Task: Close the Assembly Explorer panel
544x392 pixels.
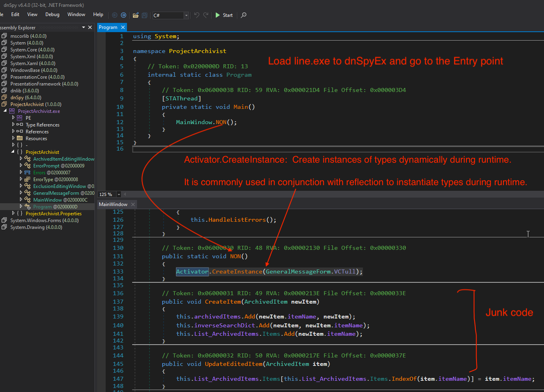Action: [90, 27]
